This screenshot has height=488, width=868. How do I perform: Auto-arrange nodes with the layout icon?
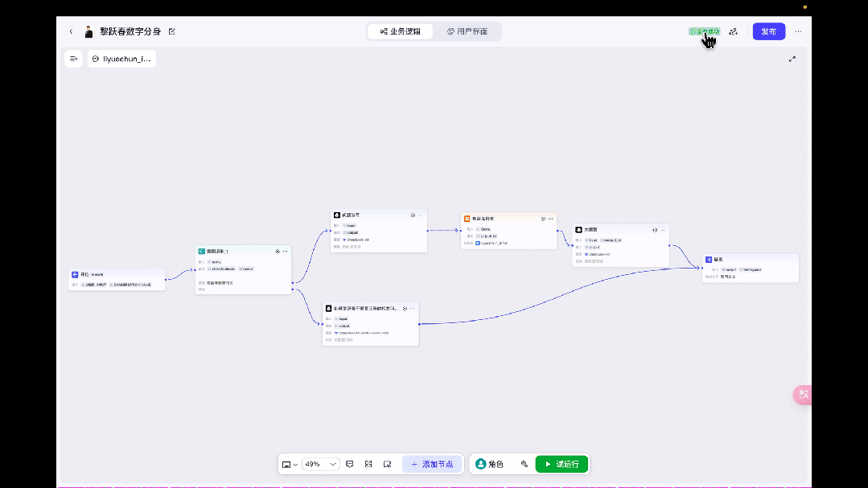tap(368, 464)
